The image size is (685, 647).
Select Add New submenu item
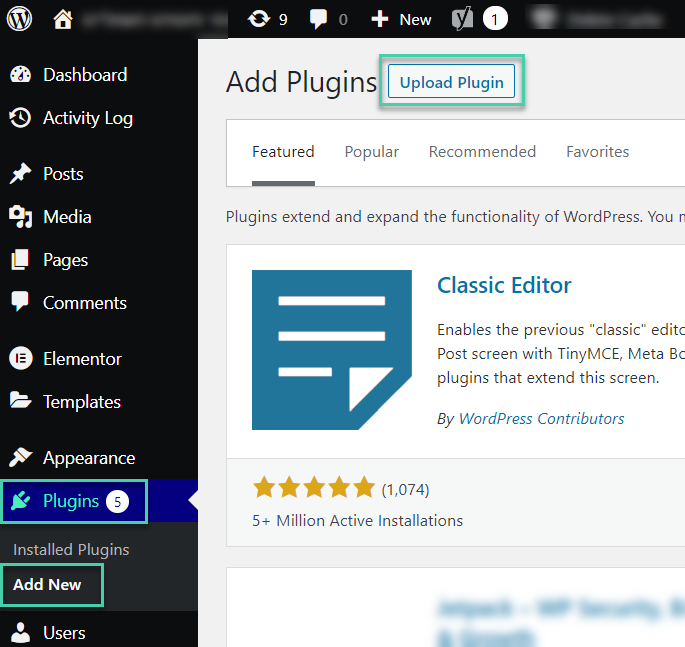point(47,585)
